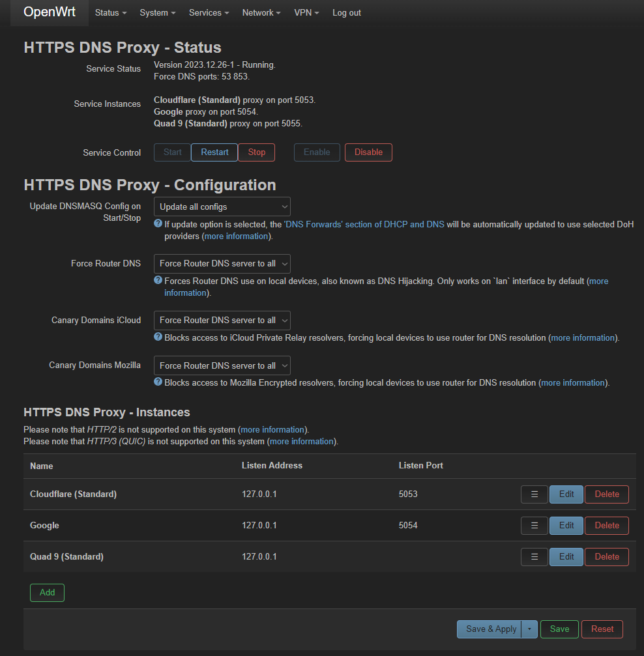Click the 127.0.0.1 address in Google row

pos(259,526)
